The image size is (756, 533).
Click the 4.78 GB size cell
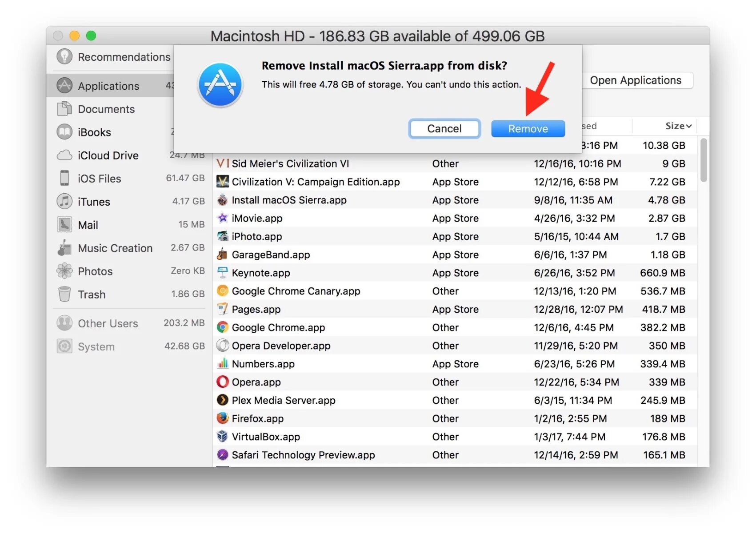667,200
